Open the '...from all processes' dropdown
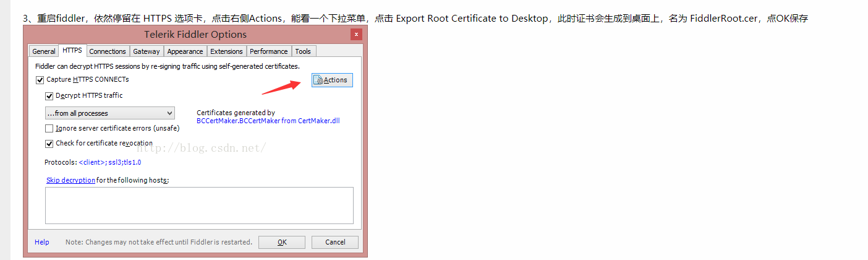Image resolution: width=868 pixels, height=260 pixels. pyautogui.click(x=110, y=113)
